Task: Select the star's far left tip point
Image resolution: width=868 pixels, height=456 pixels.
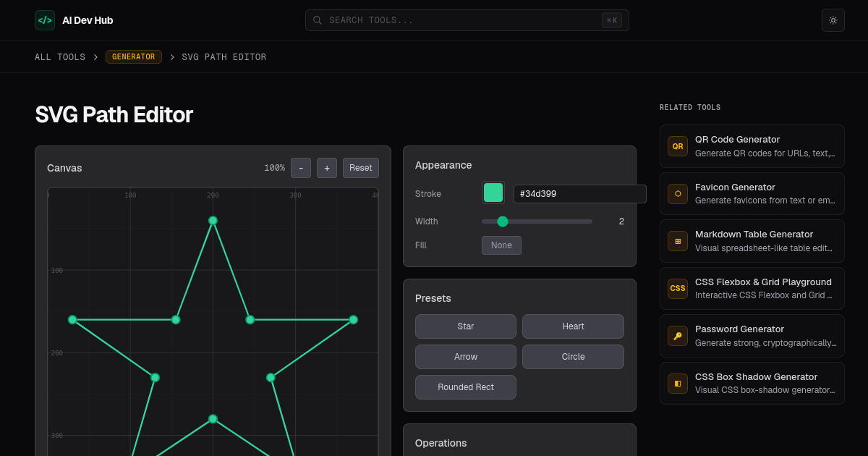Action: click(x=72, y=320)
